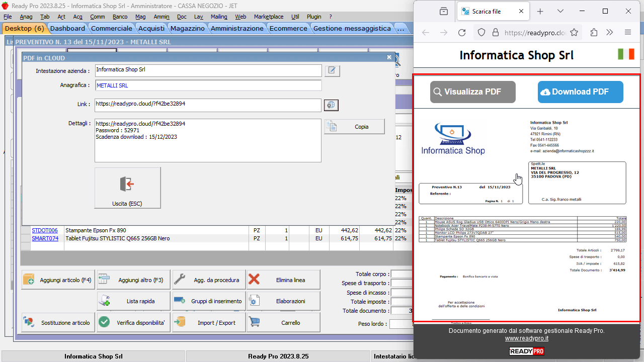This screenshot has height=362, width=644.
Task: Open the Marketplace menu
Action: (x=269, y=17)
